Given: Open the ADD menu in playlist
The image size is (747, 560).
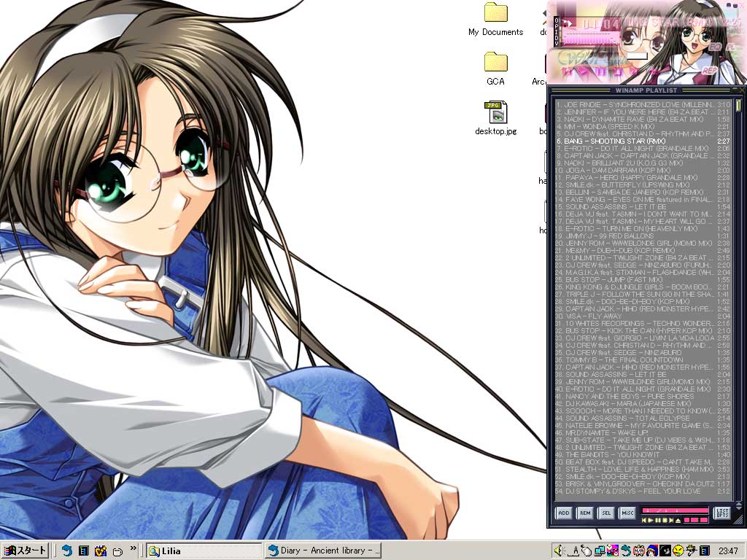Looking at the screenshot, I should (564, 513).
